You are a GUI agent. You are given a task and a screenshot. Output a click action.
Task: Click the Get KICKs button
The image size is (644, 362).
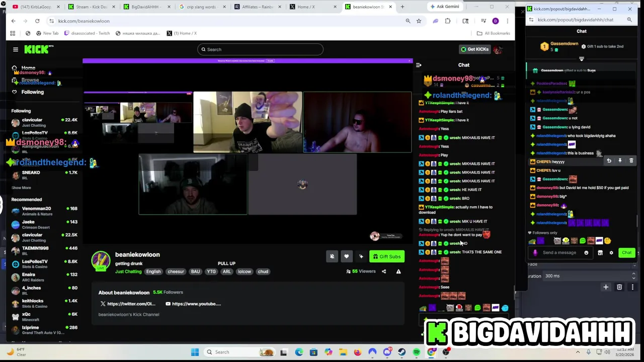click(x=474, y=49)
